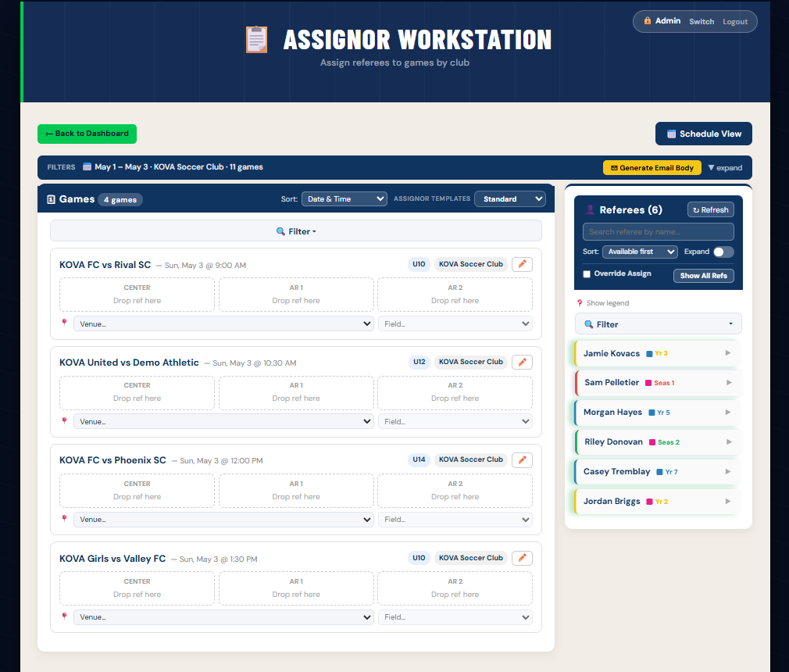Edit KOVA FC vs Phoenix SC game
Screen dimensions: 789x672
(522, 459)
